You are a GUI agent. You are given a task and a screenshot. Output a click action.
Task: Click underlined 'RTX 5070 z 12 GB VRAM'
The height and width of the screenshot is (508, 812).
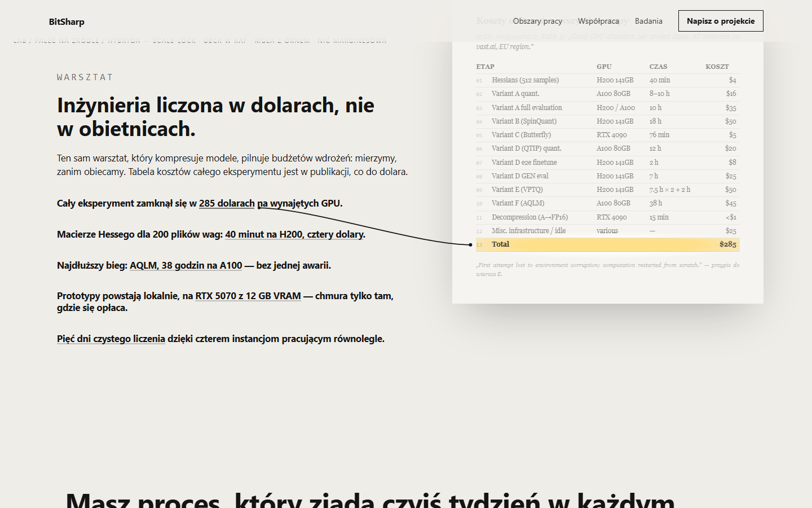pos(248,296)
